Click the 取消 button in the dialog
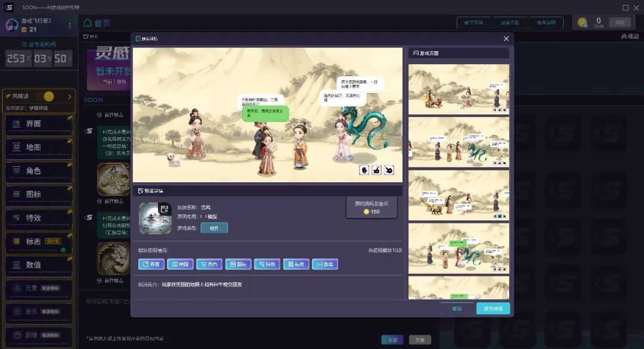Viewport: 644px width, 349px height. 457,309
